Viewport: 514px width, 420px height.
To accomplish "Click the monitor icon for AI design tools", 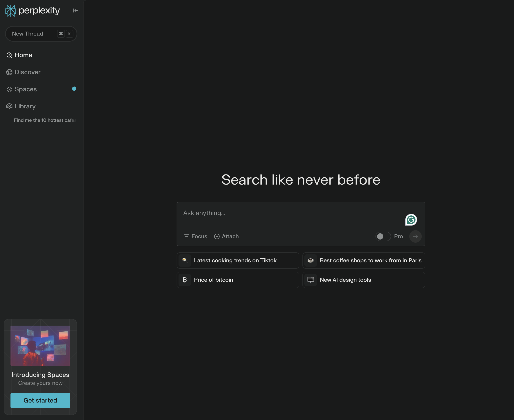I will coord(311,280).
